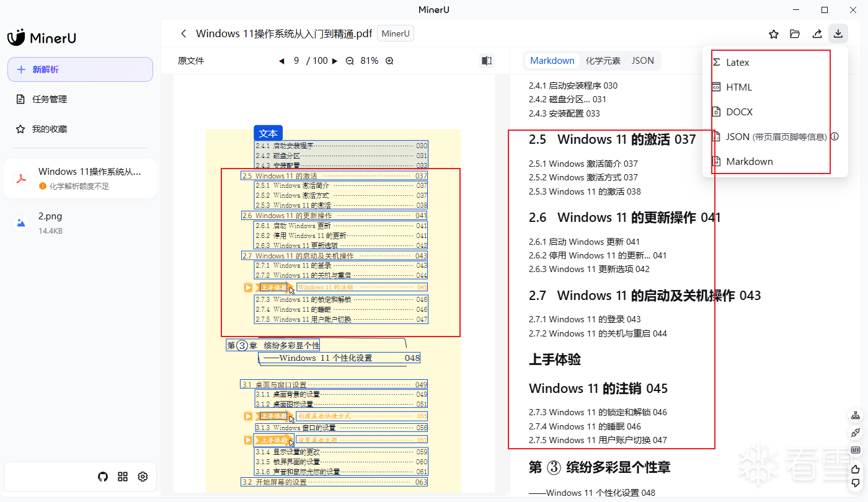
Task: Select PDF line "2.6 Windows 11 的更新操作"
Action: pos(334,216)
